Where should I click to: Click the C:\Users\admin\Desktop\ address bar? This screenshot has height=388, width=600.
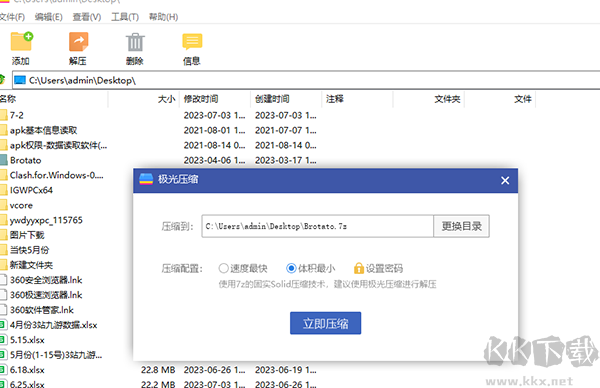pyautogui.click(x=306, y=80)
